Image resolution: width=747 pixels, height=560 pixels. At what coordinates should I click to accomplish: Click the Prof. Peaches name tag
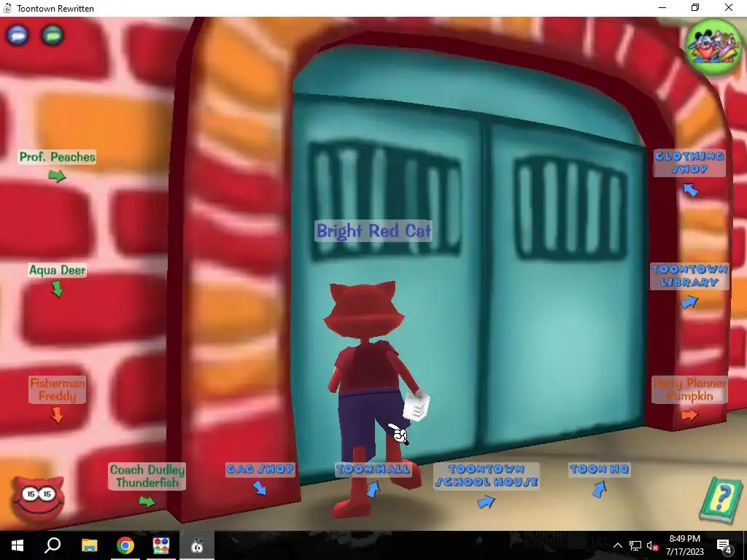(x=57, y=157)
